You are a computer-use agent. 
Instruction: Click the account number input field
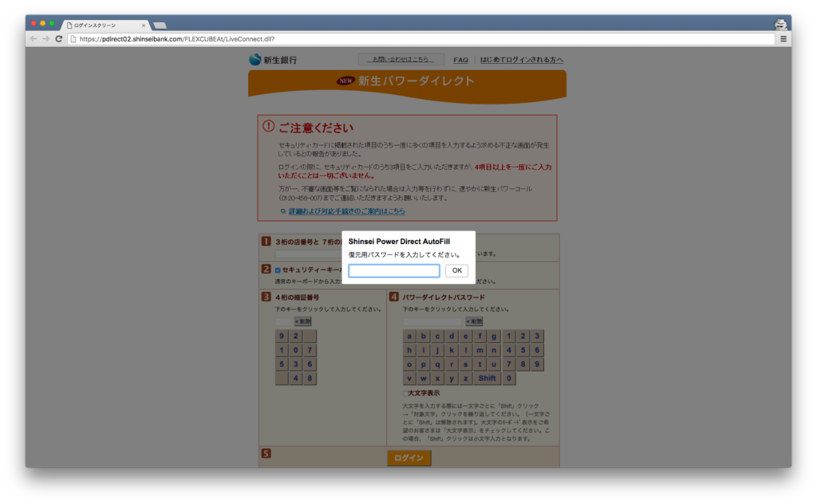point(308,254)
